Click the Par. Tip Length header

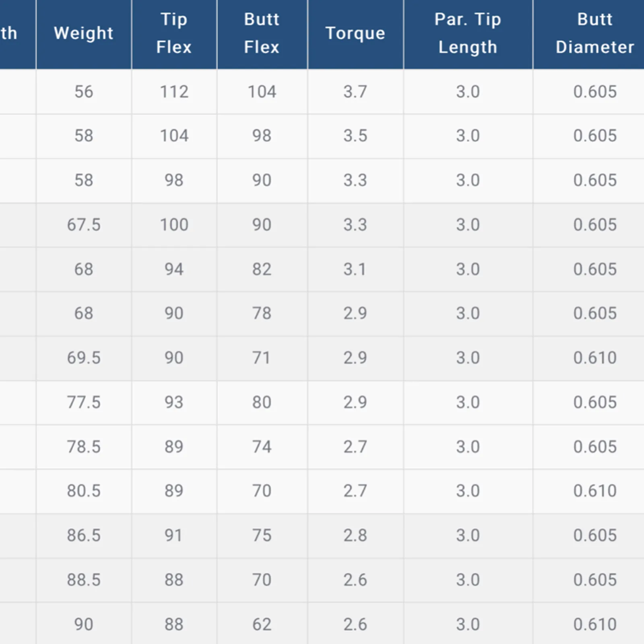[468, 33]
